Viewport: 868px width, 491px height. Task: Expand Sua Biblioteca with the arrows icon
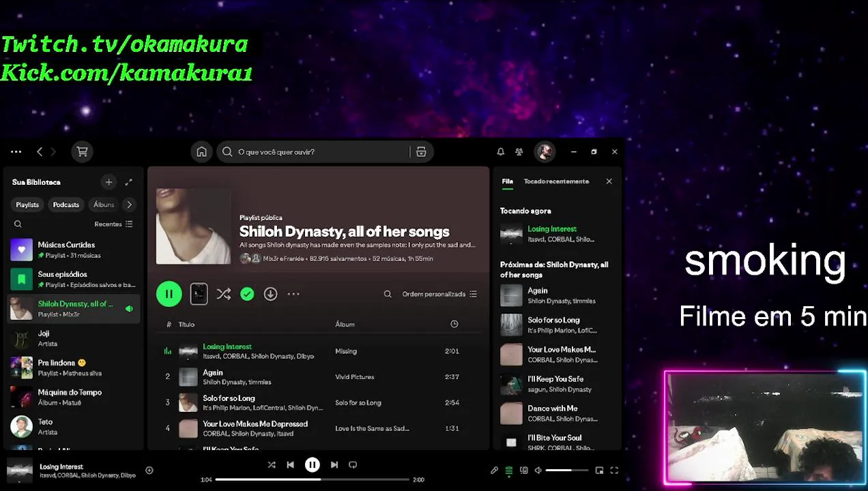(128, 182)
